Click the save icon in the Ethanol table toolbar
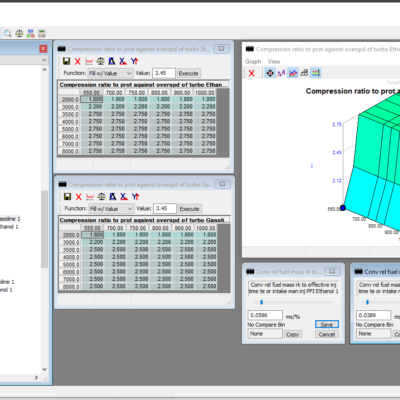 (x=66, y=61)
